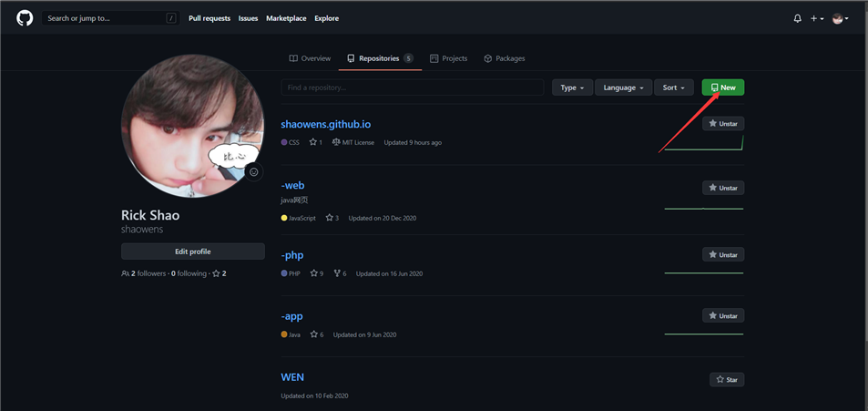Open Explore in the header
This screenshot has height=411, width=868.
coord(327,18)
